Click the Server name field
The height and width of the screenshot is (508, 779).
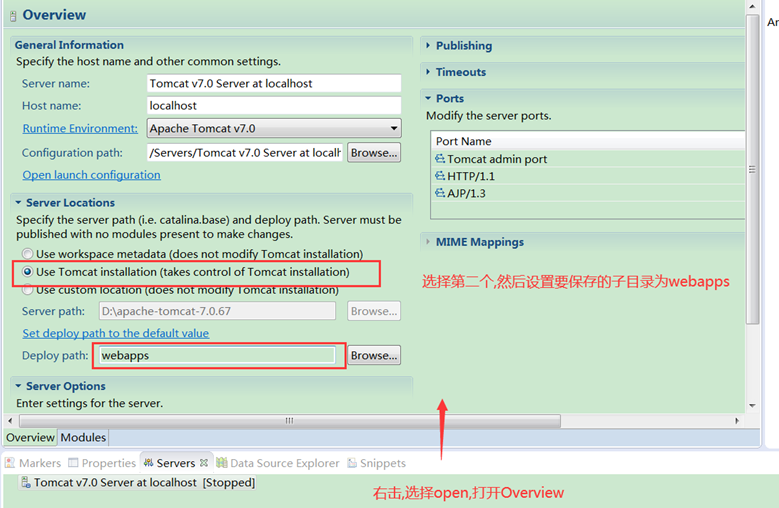tap(274, 83)
